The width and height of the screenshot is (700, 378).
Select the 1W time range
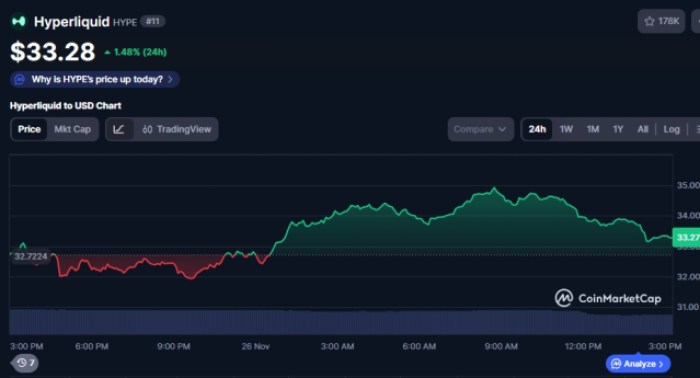[x=566, y=129]
